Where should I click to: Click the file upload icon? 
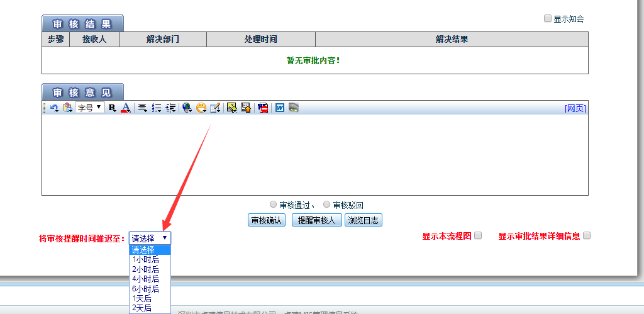click(x=246, y=108)
